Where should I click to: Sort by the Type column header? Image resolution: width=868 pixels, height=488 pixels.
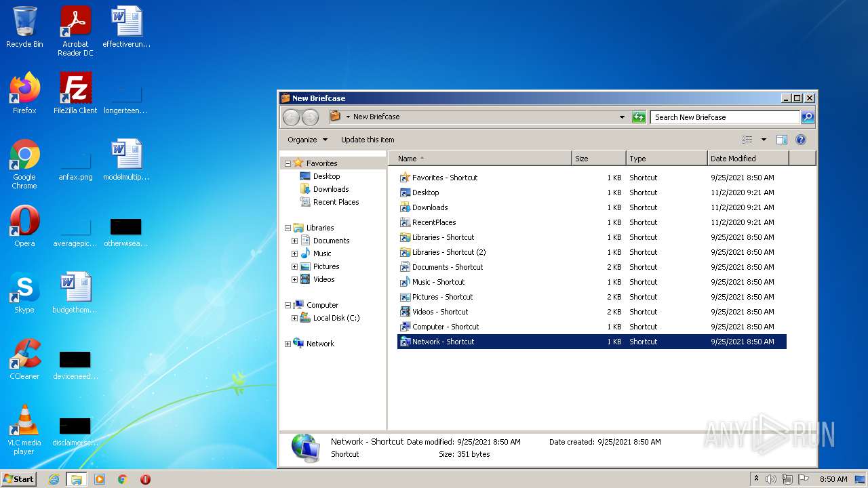point(667,159)
